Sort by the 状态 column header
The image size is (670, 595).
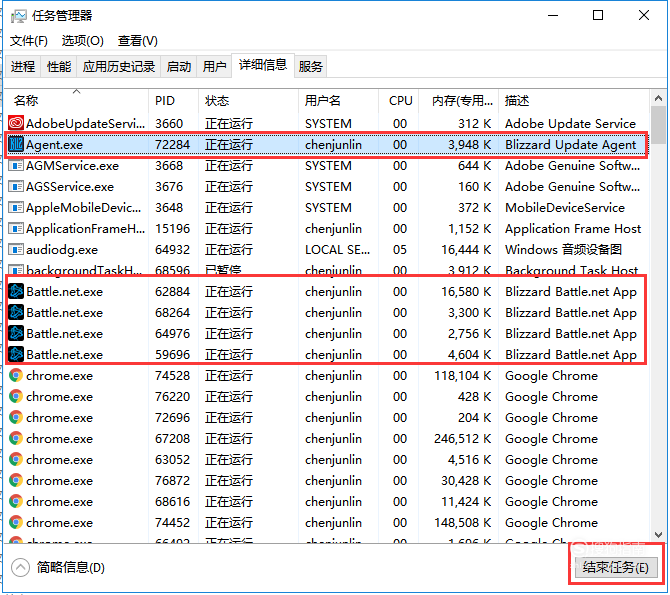(249, 100)
